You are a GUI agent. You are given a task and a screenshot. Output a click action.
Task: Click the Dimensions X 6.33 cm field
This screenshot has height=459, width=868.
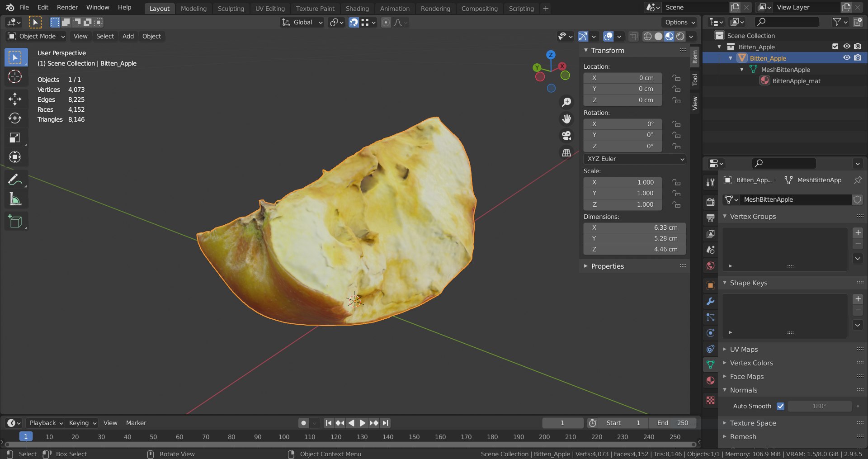coord(635,227)
